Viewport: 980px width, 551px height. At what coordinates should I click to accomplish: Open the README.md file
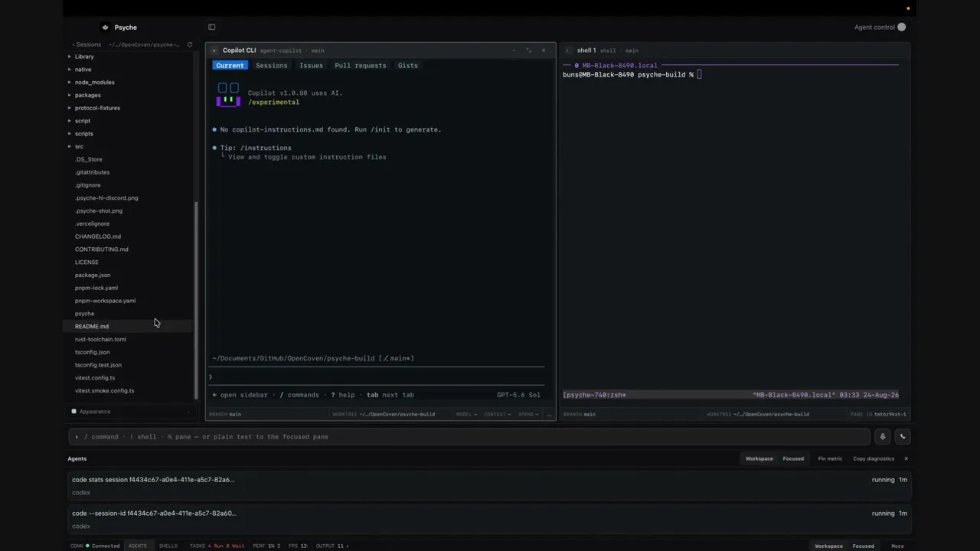coord(92,327)
